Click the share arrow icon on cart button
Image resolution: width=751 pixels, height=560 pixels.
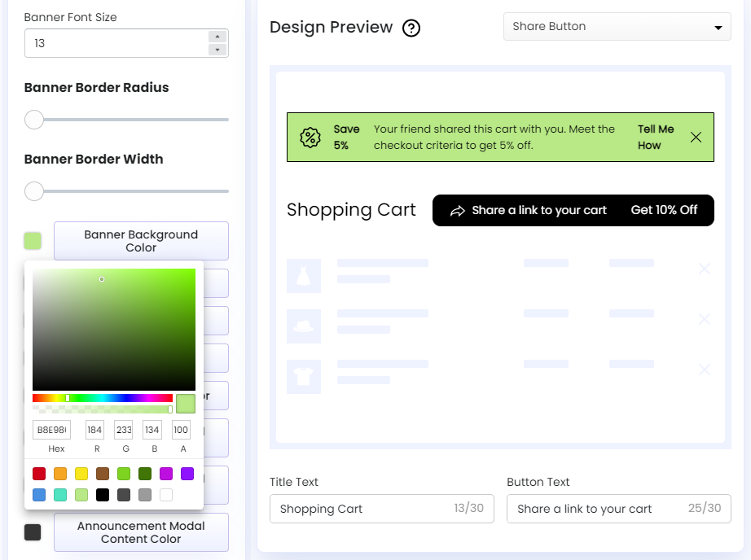[457, 210]
